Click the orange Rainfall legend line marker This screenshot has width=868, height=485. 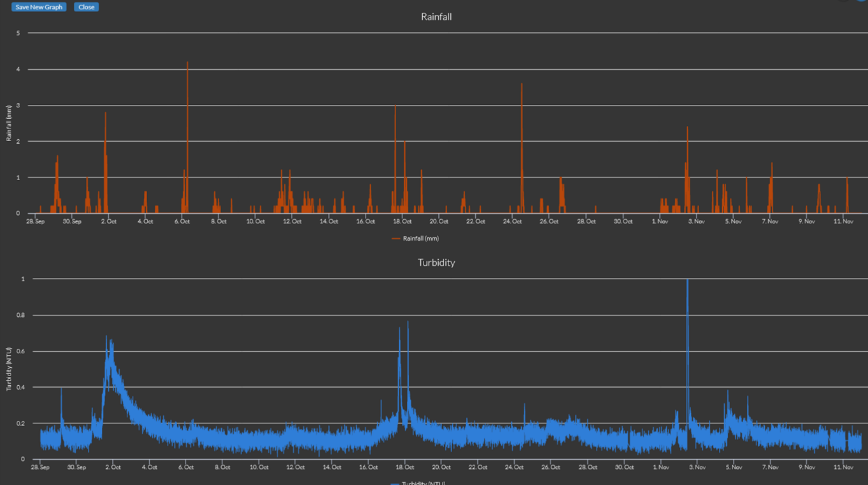(x=396, y=239)
